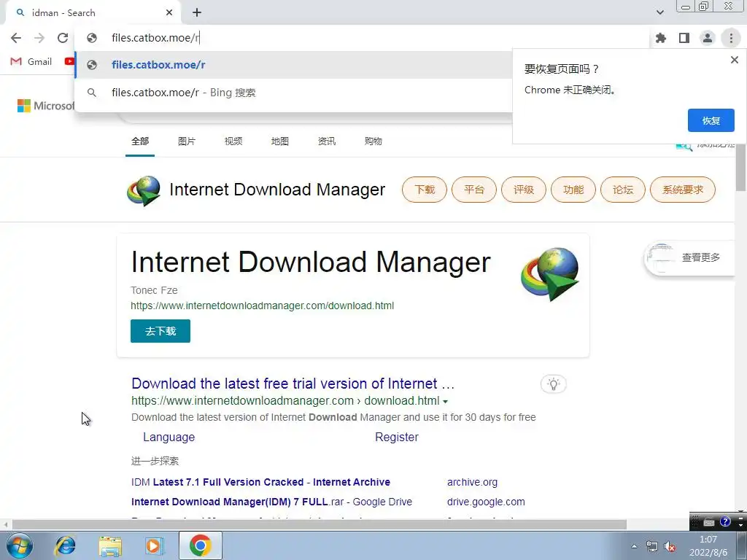The height and width of the screenshot is (560, 747).
Task: Click the archive.org link
Action: pyautogui.click(x=472, y=482)
